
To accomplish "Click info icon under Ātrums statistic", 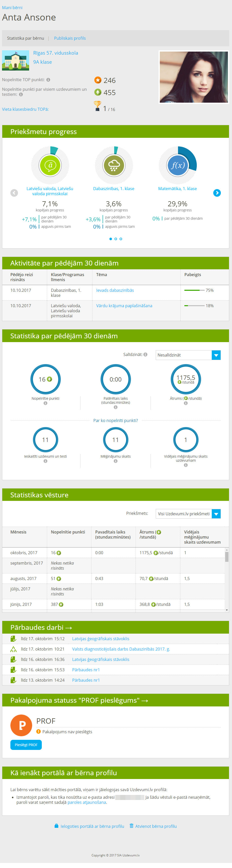I will 186,403.
